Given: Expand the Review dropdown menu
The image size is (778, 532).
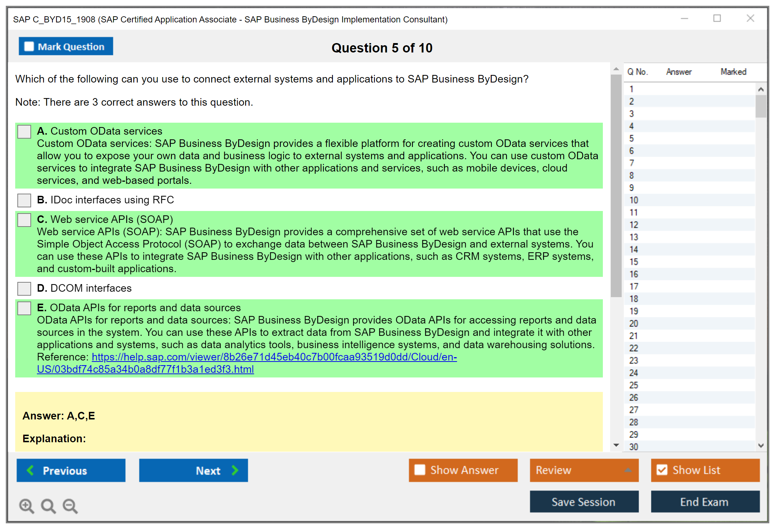Looking at the screenshot, I should [x=628, y=470].
